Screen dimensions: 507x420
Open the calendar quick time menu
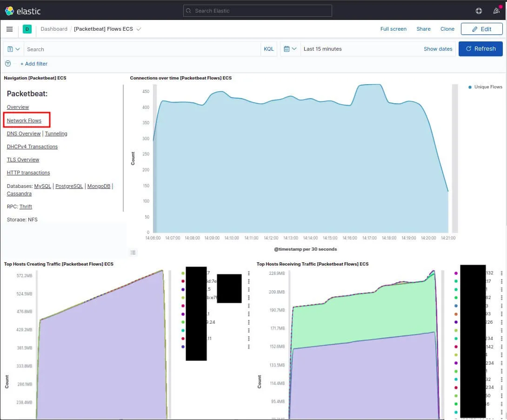coord(290,49)
